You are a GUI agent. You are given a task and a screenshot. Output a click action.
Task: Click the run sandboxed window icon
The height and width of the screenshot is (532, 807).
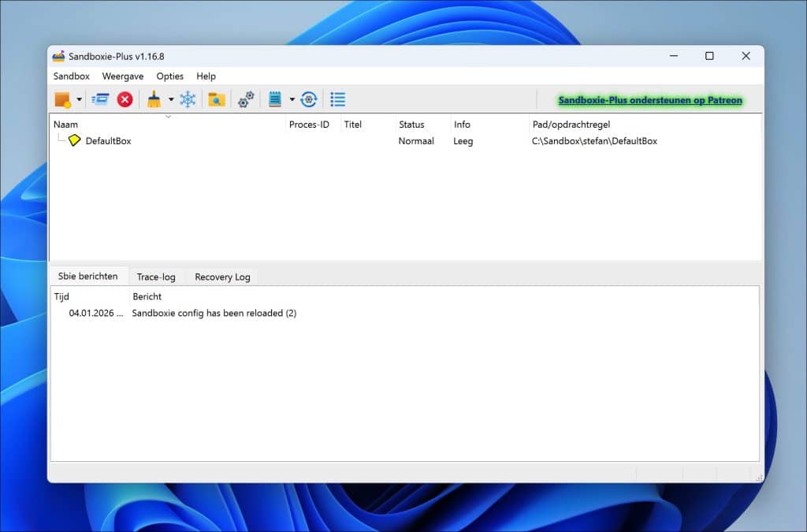100,99
